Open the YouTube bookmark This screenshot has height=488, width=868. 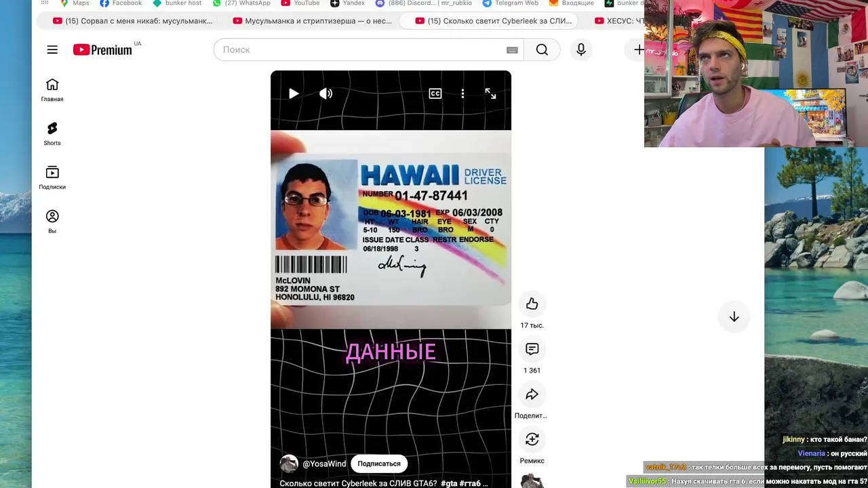[300, 3]
